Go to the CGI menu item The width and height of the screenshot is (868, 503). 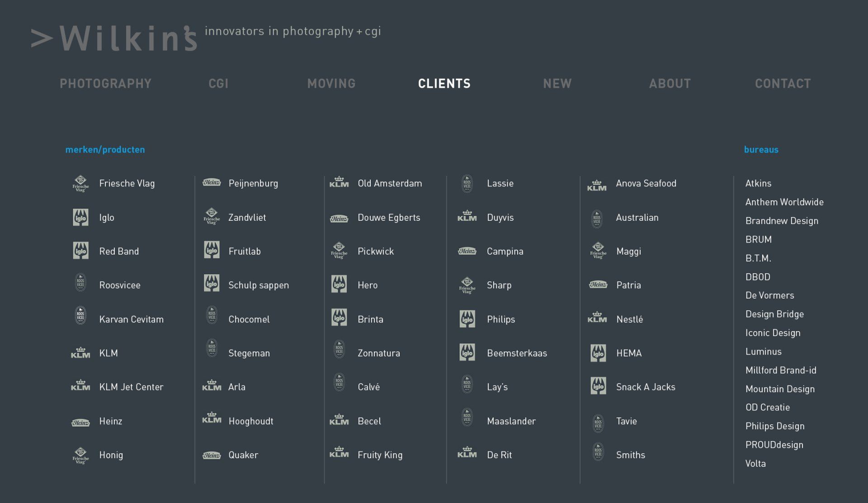[x=218, y=84]
